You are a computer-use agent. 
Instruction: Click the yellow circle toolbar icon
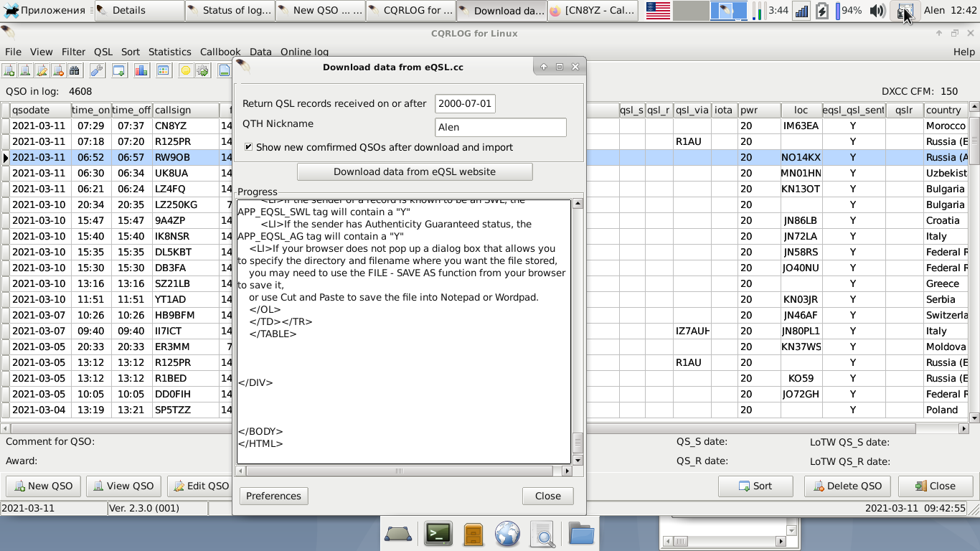click(x=186, y=70)
